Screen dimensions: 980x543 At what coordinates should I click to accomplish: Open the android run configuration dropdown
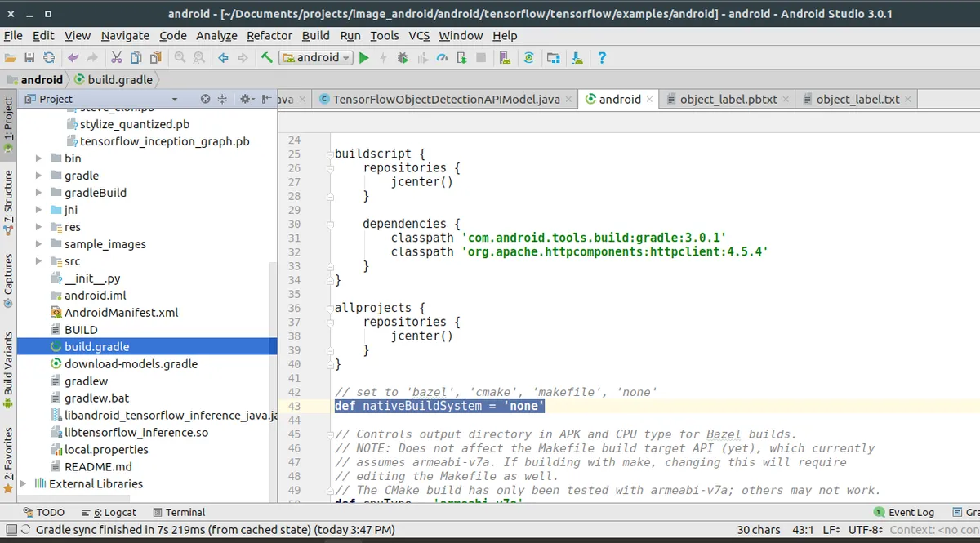tap(317, 57)
